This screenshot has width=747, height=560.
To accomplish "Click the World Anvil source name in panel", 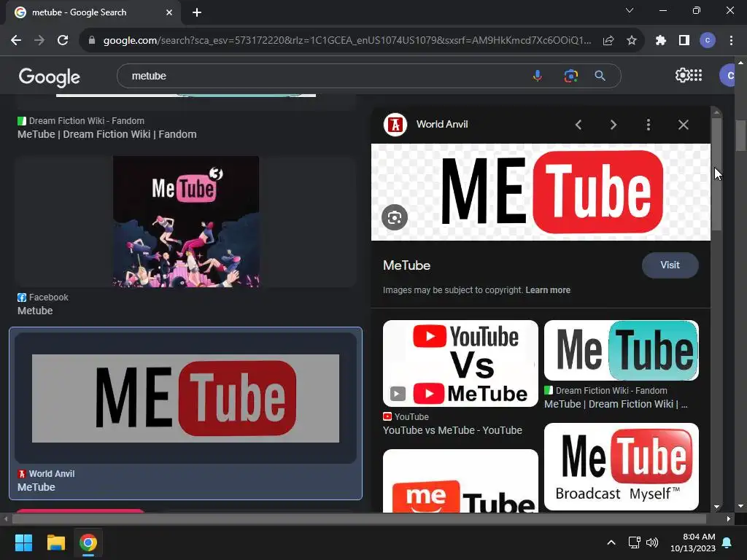I will click(441, 124).
